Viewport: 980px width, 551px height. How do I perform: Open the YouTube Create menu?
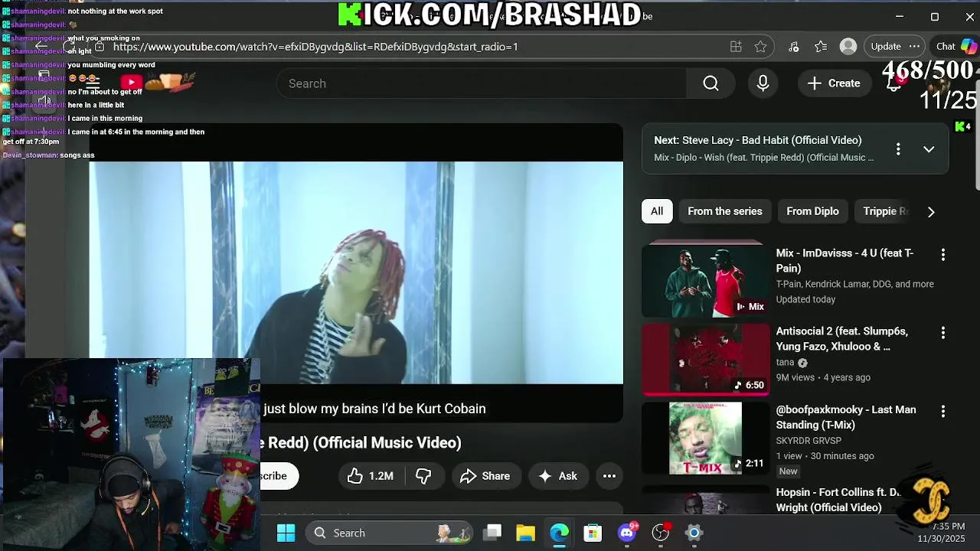[834, 83]
